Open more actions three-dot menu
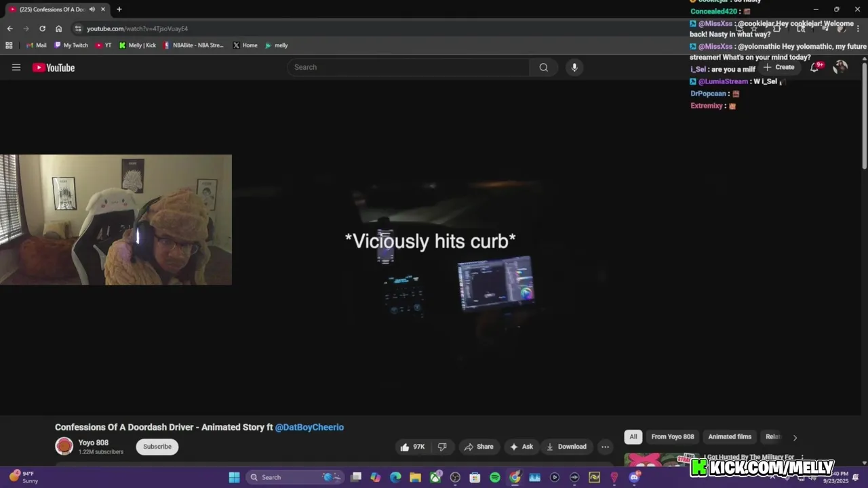 point(605,447)
